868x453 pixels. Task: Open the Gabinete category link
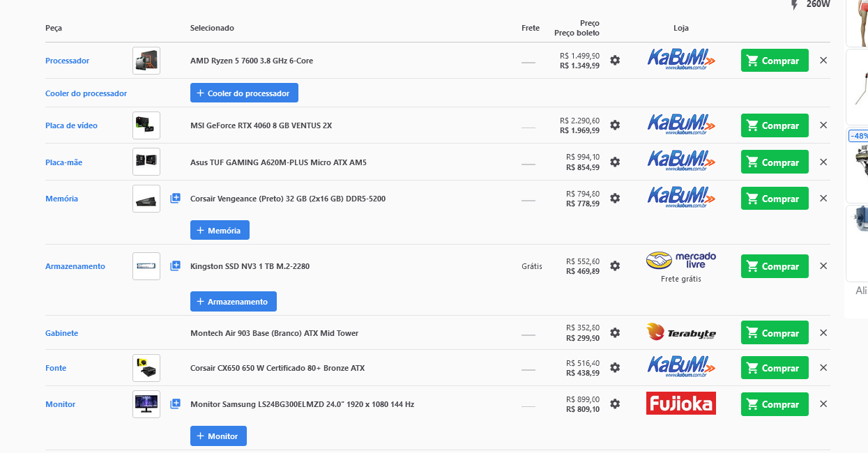[x=61, y=333]
